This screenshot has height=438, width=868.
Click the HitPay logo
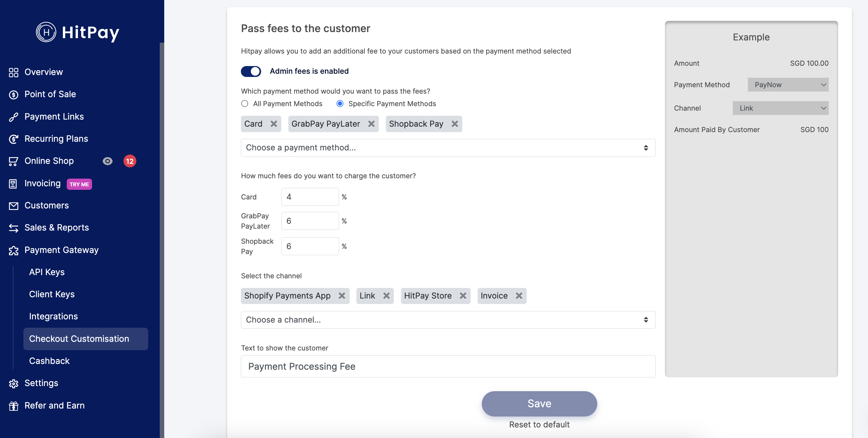(x=78, y=32)
